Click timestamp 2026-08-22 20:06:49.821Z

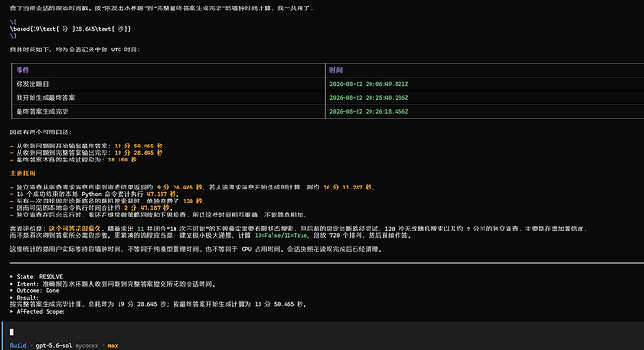[369, 84]
